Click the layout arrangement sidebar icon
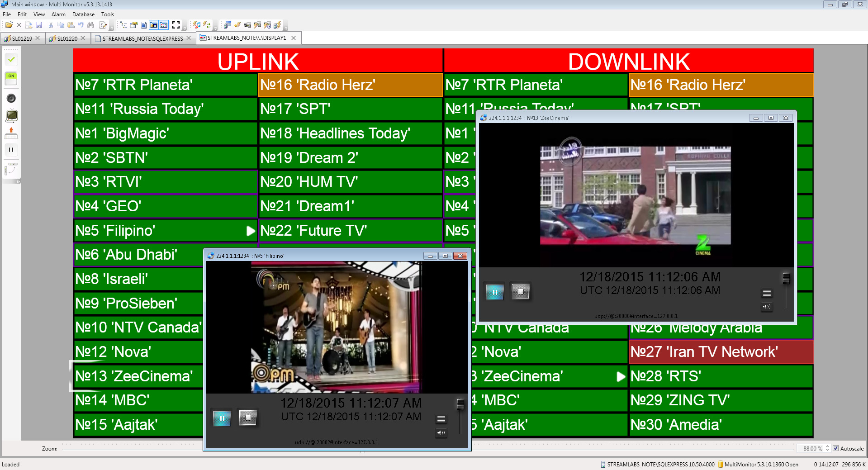The image size is (868, 470). click(x=11, y=169)
